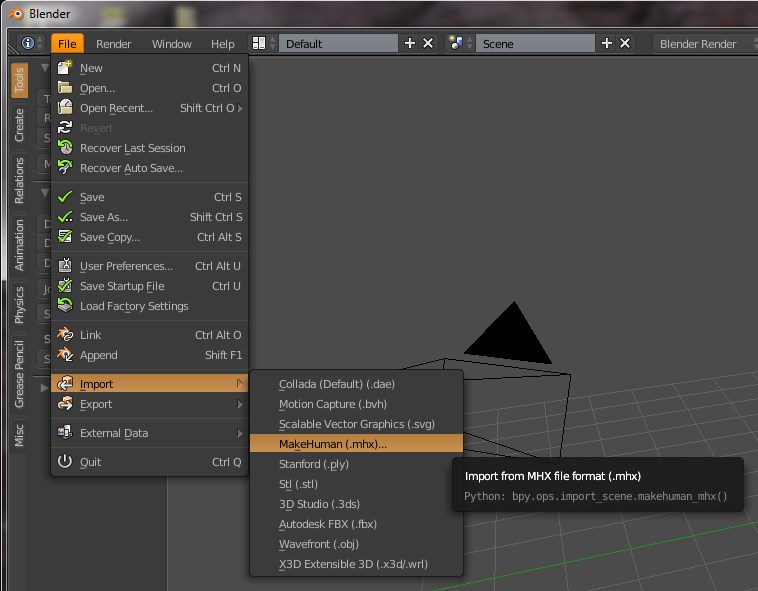Choose Quit from the File menu
758x591 pixels.
90,462
